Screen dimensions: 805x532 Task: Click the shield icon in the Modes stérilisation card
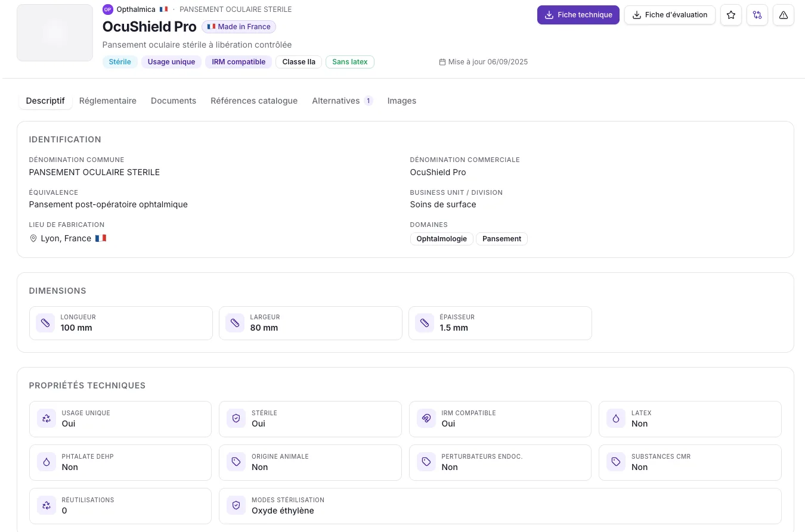(236, 506)
